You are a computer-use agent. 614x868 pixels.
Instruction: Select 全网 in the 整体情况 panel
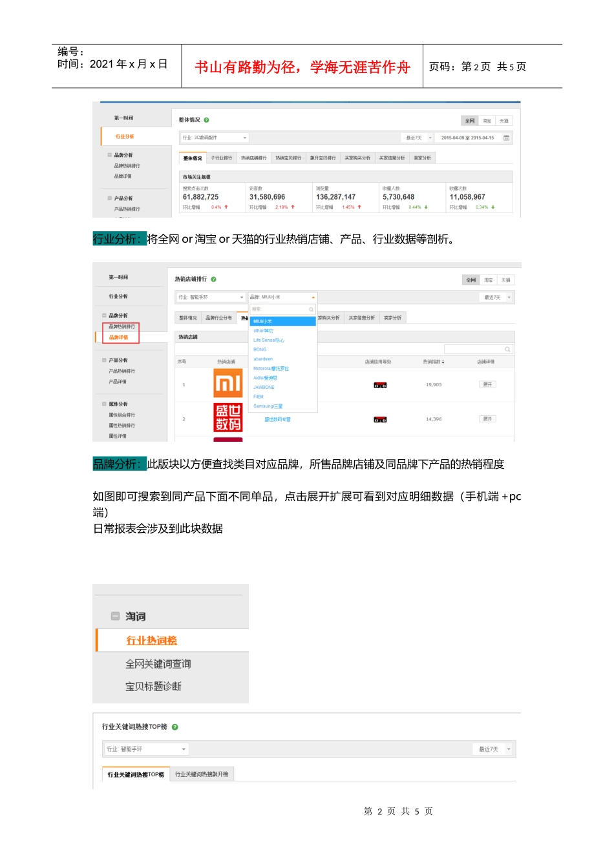pos(470,121)
